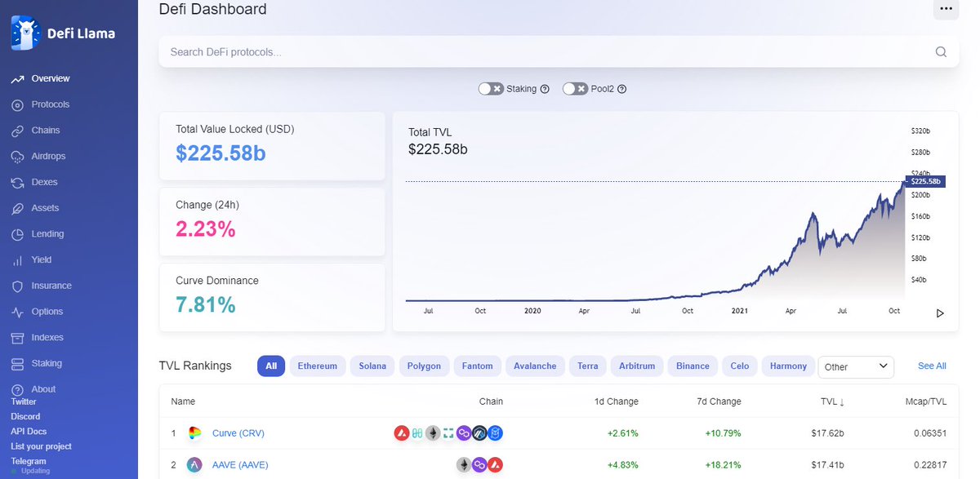Click the arrow icon below the TVL chart
Screen dimensions: 980x479
(940, 313)
